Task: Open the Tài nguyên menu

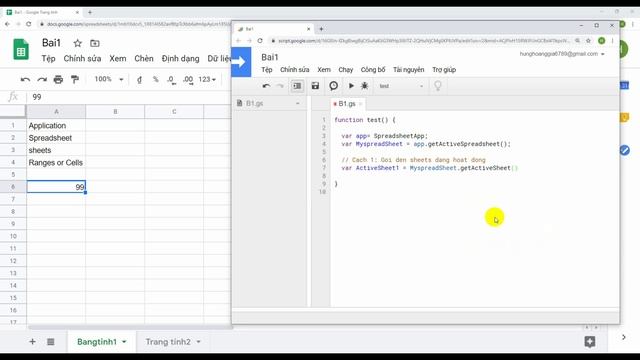Action: click(408, 70)
